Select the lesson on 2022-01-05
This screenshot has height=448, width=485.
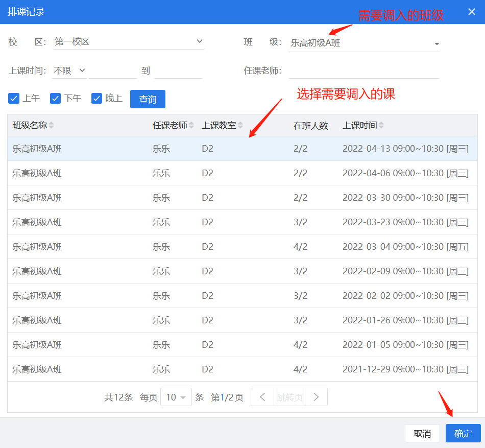click(243, 345)
